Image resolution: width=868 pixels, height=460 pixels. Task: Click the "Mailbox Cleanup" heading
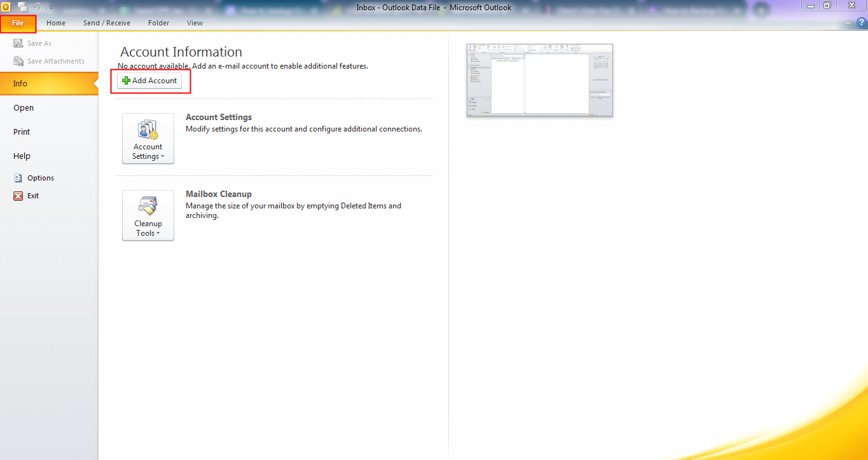[219, 194]
